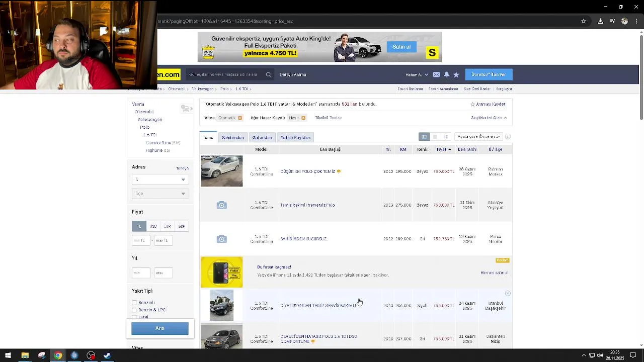This screenshot has height=362, width=644.
Task: Open the price sorting dropdown
Action: [479, 137]
